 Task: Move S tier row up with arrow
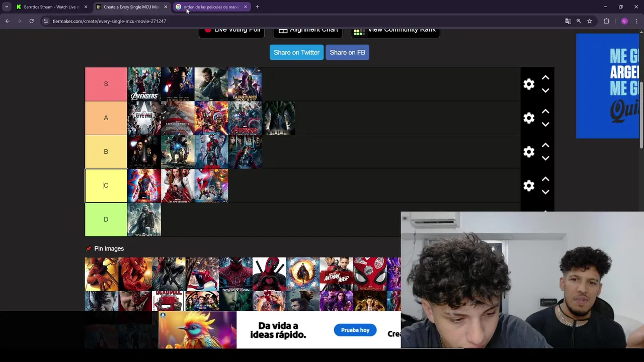click(x=545, y=78)
